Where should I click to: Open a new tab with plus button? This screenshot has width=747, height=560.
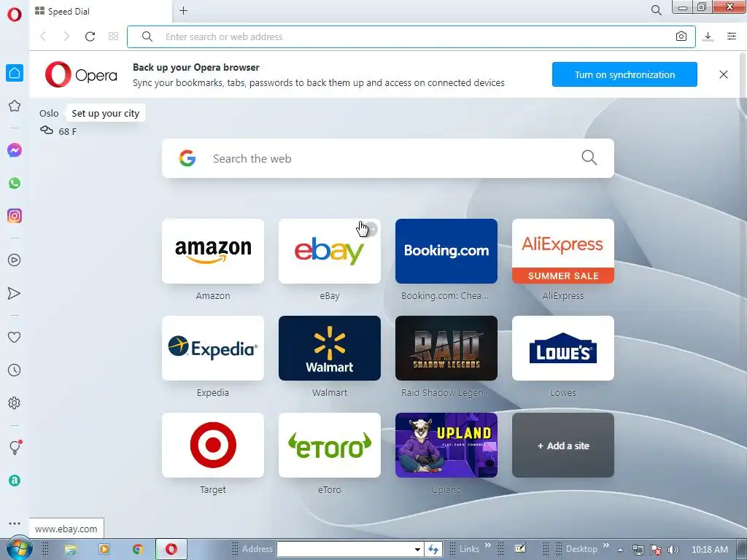pyautogui.click(x=183, y=10)
